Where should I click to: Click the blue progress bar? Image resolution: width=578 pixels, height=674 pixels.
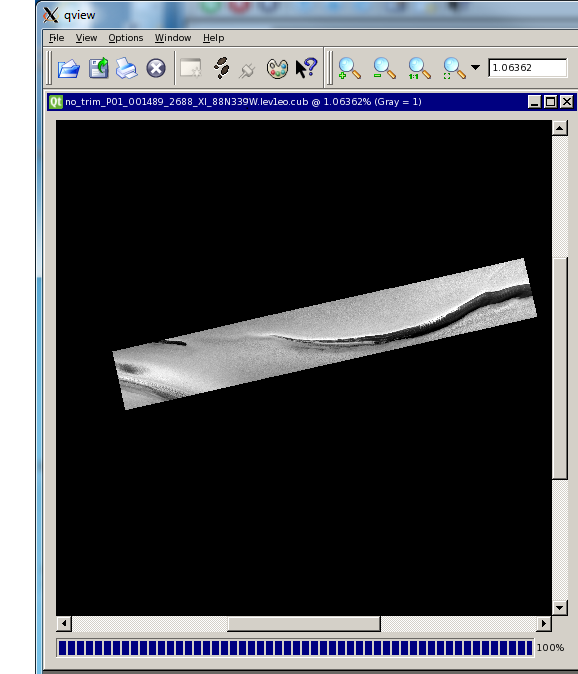pyautogui.click(x=295, y=648)
